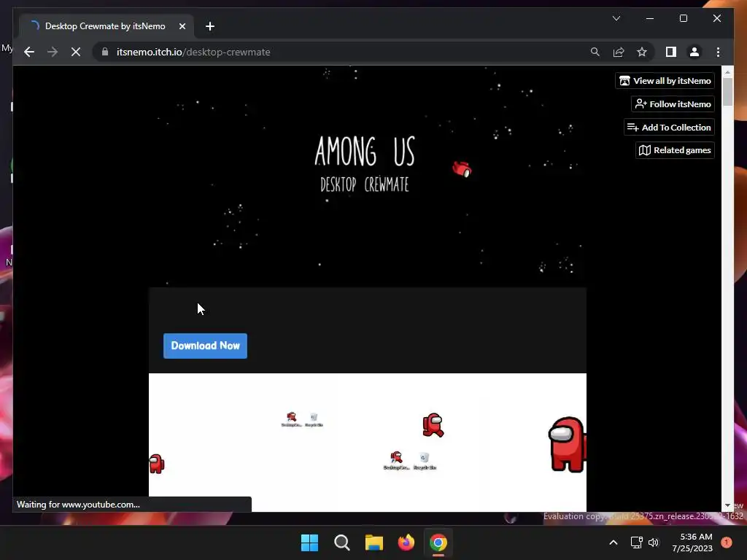The width and height of the screenshot is (747, 560).
Task: Click the Among Us Desktop Crewmate title banner
Action: (365, 164)
